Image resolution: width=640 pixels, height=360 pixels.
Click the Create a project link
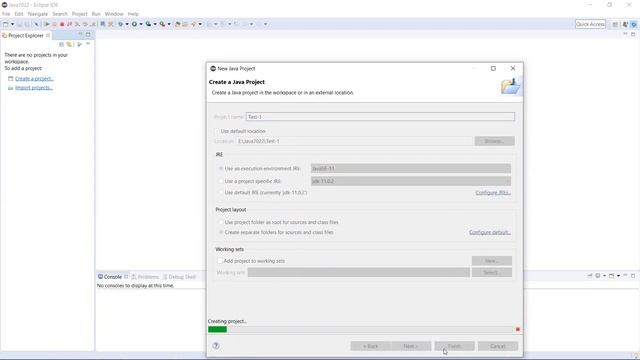(34, 78)
